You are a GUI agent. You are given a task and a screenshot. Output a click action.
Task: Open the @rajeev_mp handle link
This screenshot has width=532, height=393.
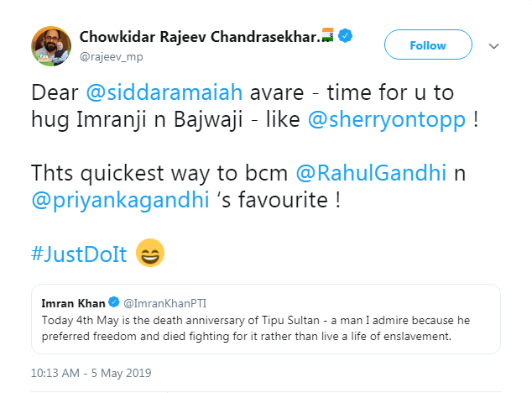tap(106, 56)
